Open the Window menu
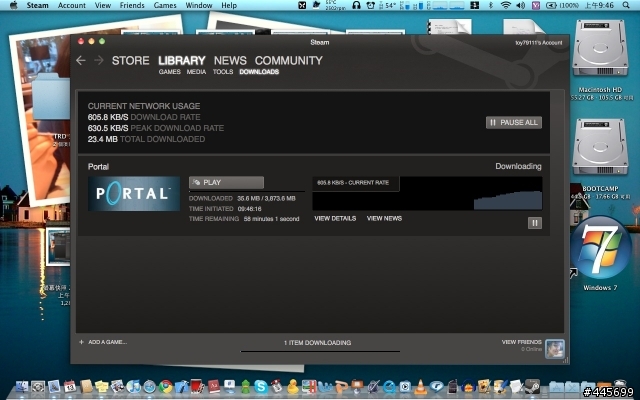640x400 pixels. 199,5
